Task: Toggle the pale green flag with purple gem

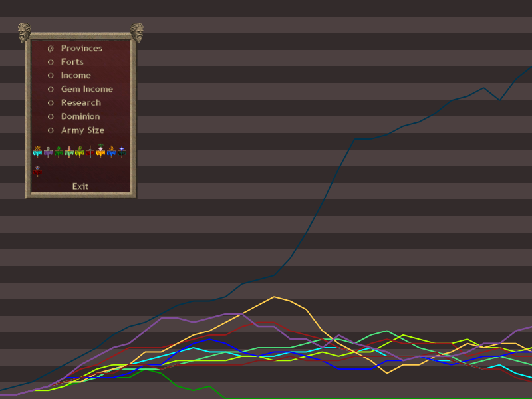Action: 69,152
